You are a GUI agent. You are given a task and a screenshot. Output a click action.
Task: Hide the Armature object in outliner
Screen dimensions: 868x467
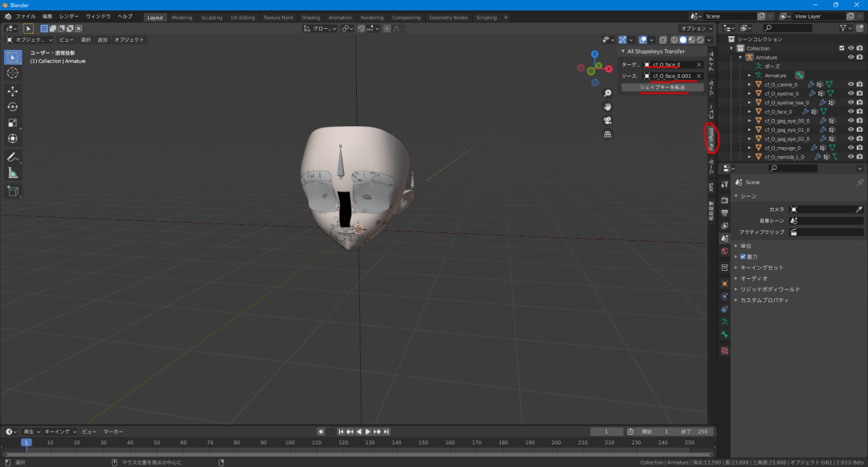click(851, 58)
